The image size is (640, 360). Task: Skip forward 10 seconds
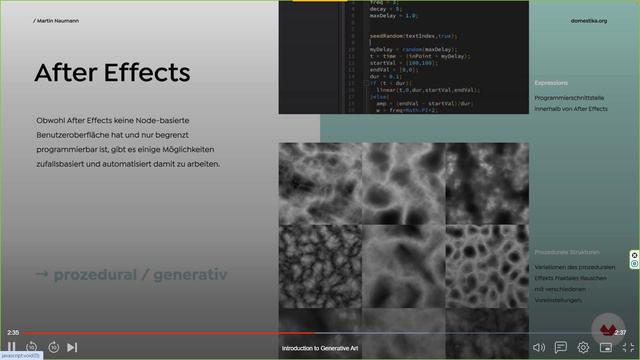[53, 347]
